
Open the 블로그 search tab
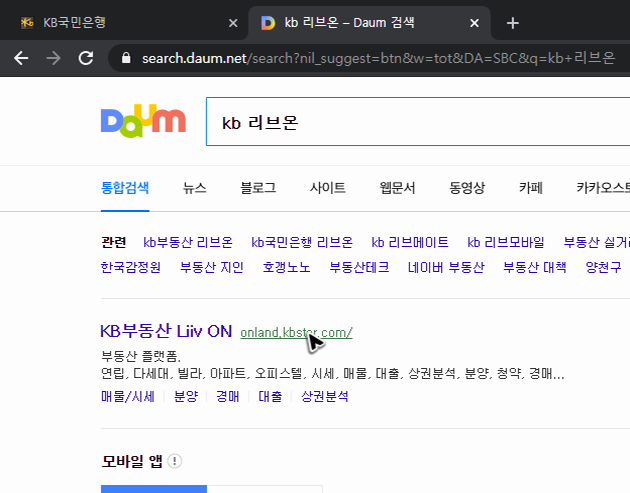tap(258, 188)
